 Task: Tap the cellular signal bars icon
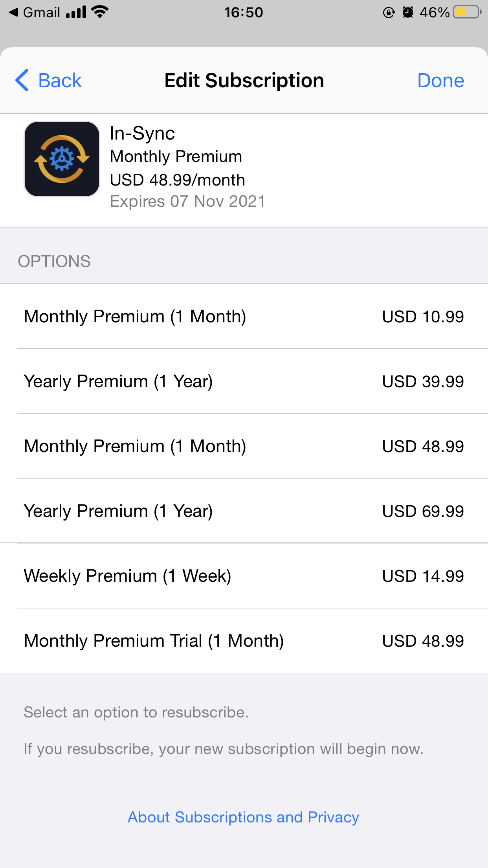click(x=76, y=13)
